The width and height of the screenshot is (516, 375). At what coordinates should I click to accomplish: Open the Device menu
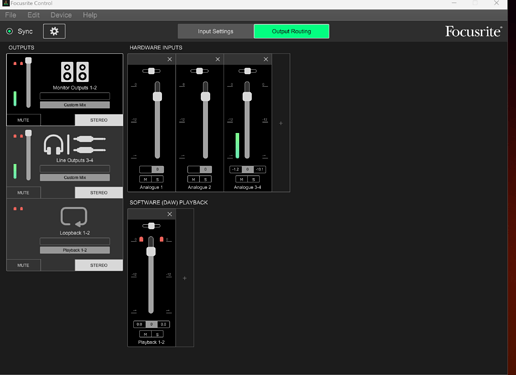pos(61,15)
